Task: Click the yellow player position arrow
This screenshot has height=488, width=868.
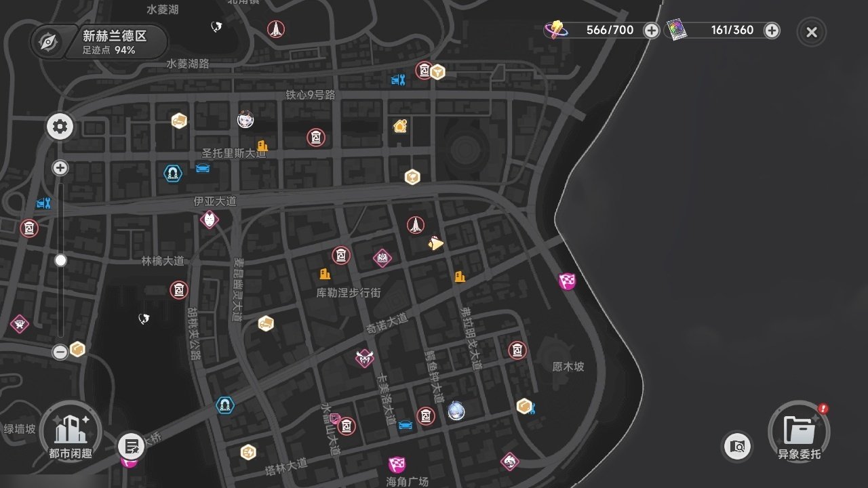Action: [x=436, y=243]
